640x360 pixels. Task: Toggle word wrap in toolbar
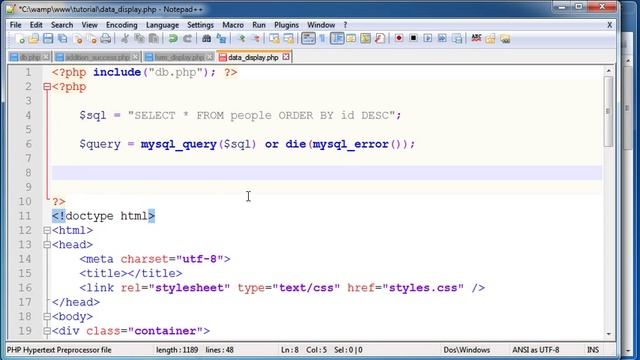pos(308,39)
